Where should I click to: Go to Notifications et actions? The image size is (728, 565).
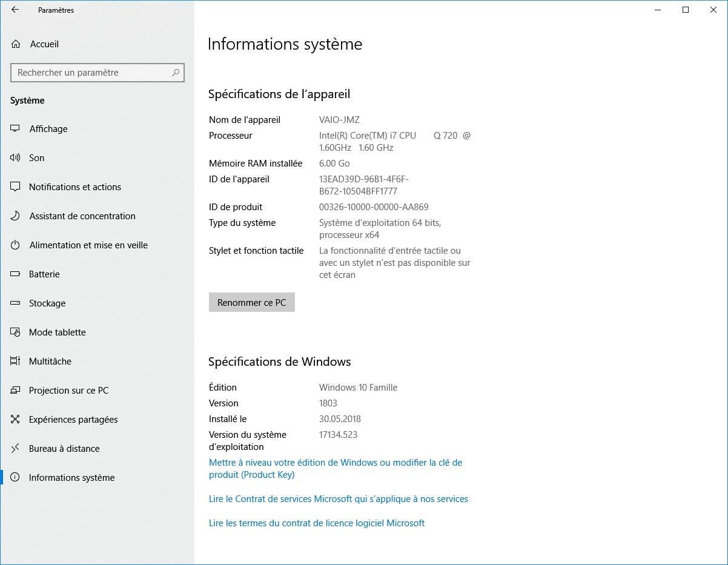point(97,187)
